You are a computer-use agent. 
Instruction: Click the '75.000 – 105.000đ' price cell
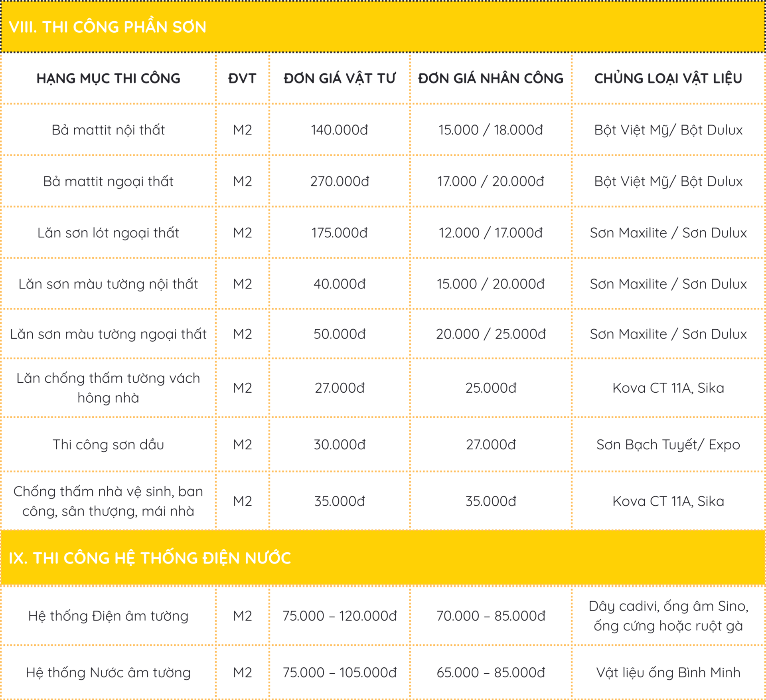click(x=340, y=672)
